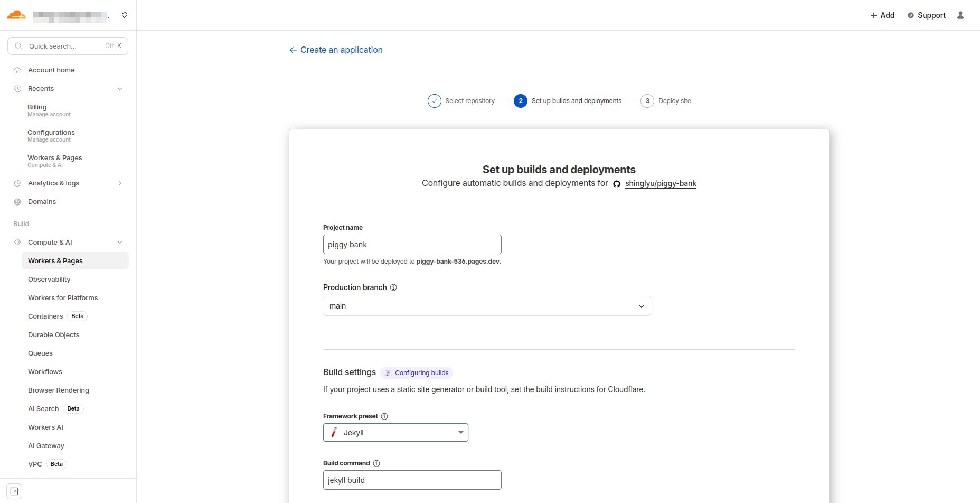Collapse the Compute & AI section
This screenshot has width=980, height=503.
click(120, 242)
